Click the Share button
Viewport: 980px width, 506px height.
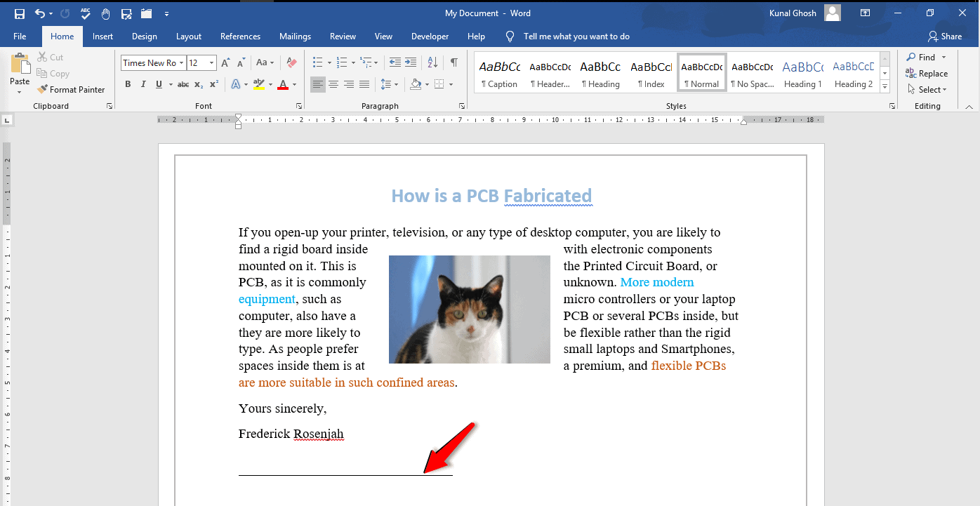tap(945, 36)
